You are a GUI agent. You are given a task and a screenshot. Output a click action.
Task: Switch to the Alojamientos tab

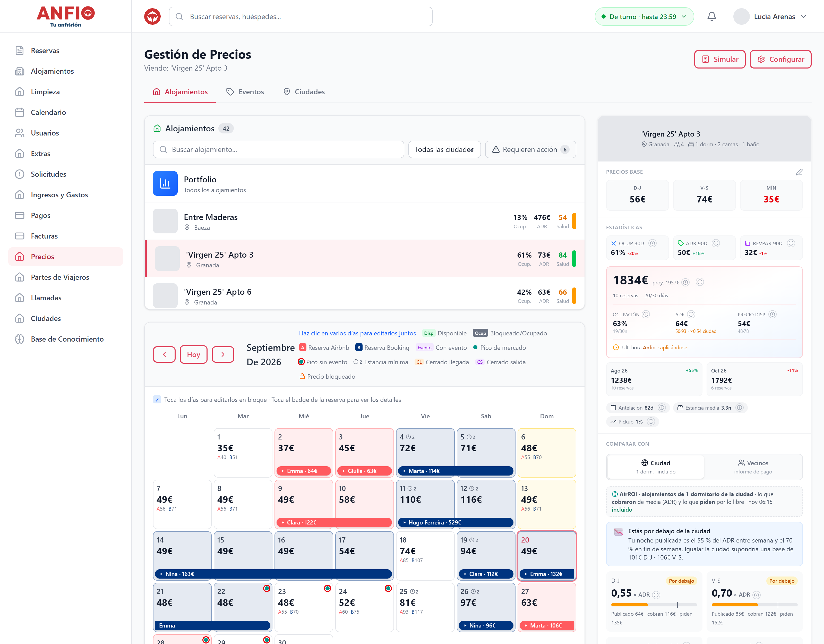point(180,92)
